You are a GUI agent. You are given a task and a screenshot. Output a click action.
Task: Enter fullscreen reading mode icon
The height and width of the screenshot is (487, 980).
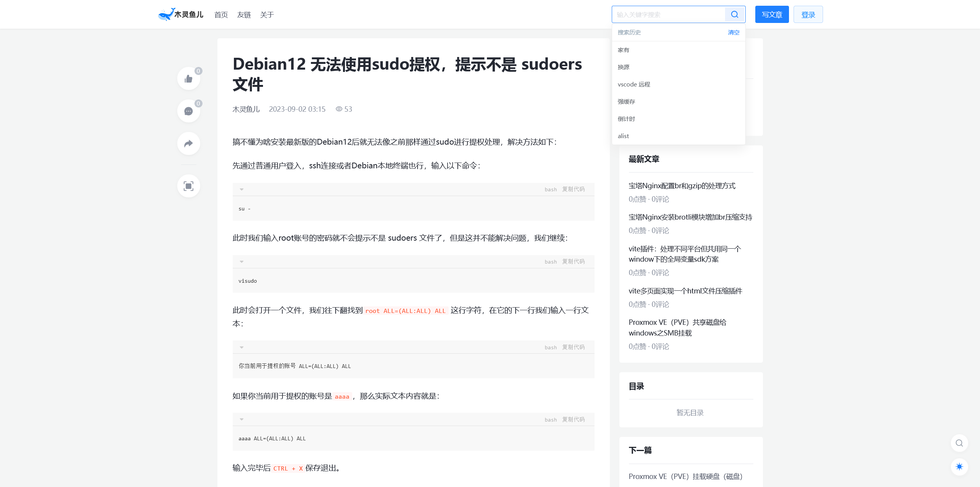click(x=188, y=186)
